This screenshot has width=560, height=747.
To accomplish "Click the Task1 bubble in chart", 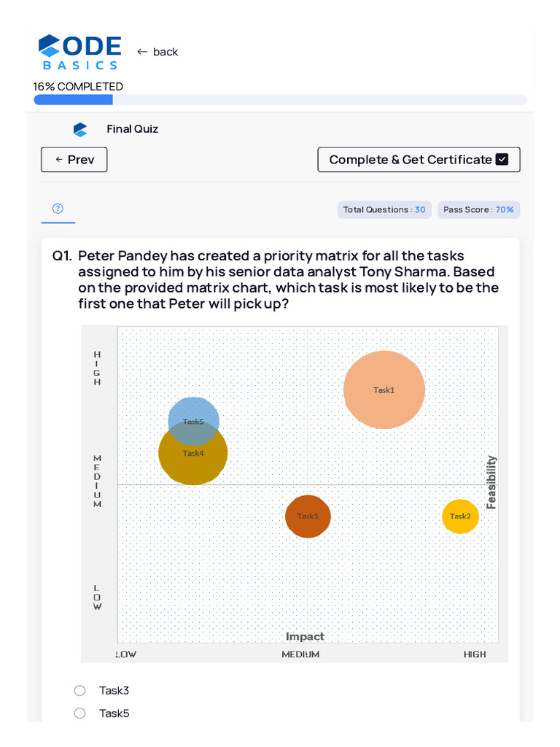I will click(x=384, y=390).
